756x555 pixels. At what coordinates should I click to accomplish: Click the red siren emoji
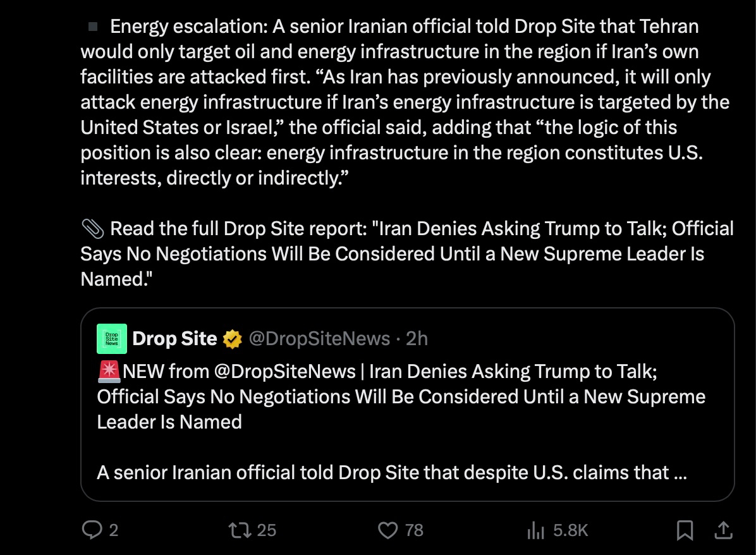(x=109, y=371)
